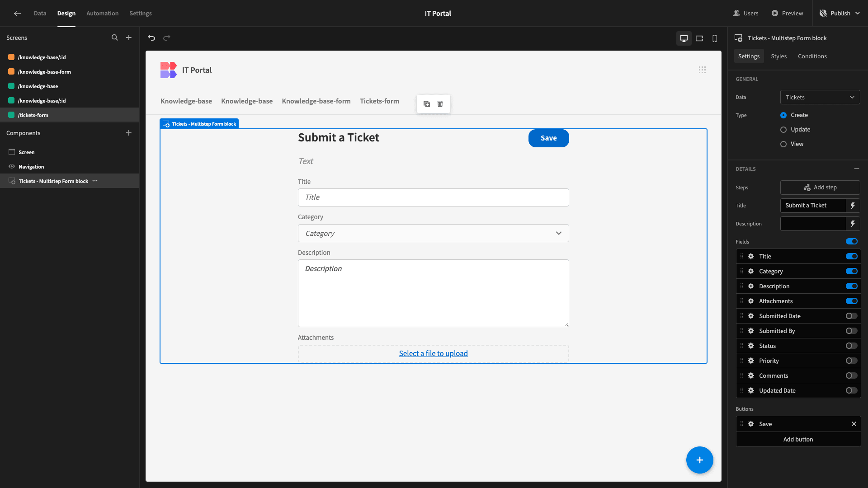The height and width of the screenshot is (488, 868).
Task: Switch to mobile preview mode
Action: [715, 38]
